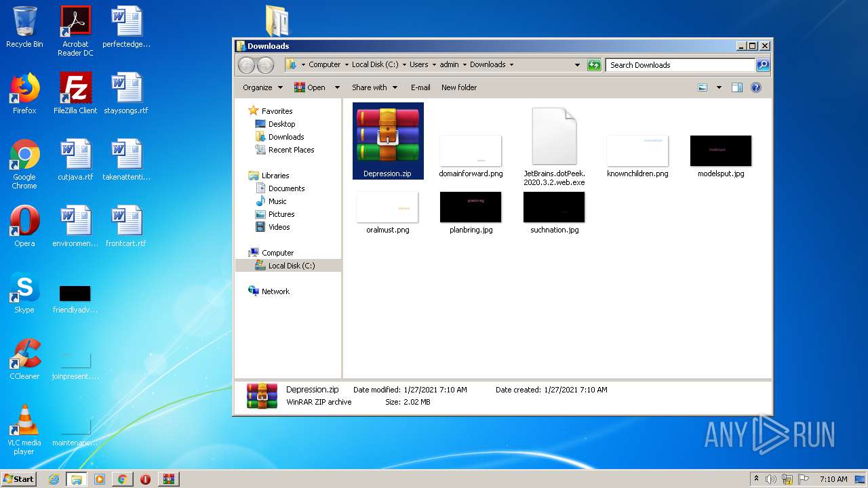
Task: Click the search magnifier icon
Action: pos(763,65)
